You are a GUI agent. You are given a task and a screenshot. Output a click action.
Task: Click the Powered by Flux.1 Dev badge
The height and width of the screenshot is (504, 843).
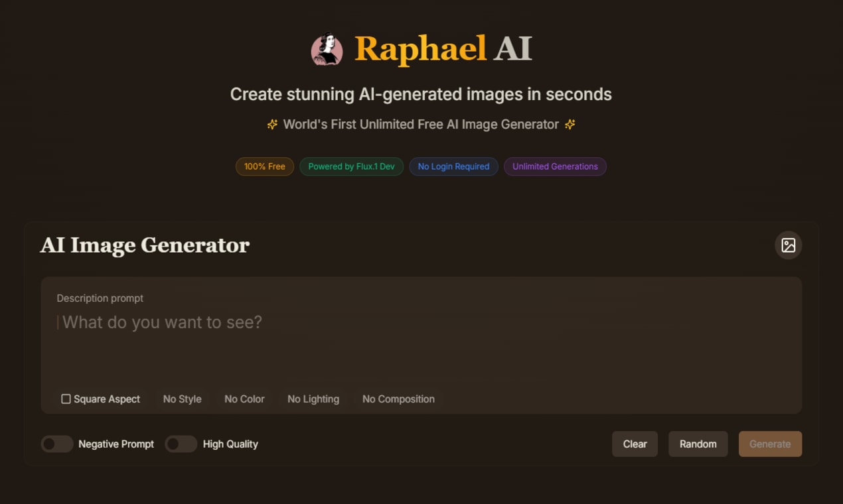pos(351,166)
